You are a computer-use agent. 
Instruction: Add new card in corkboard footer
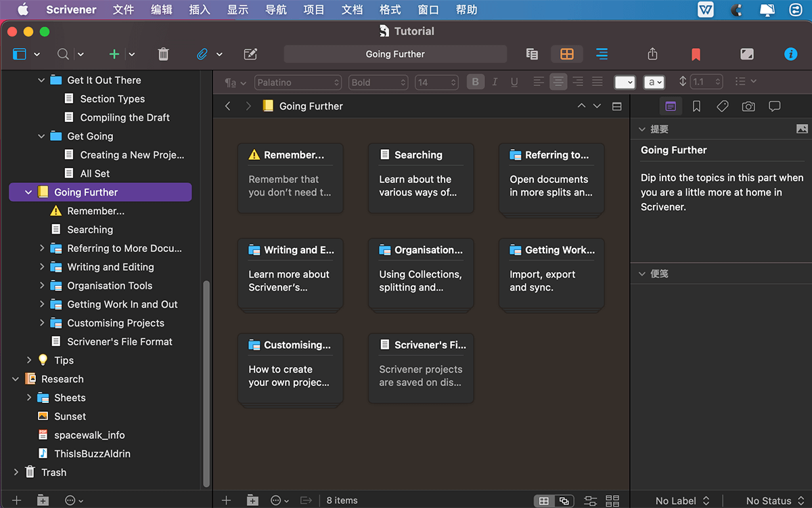[227, 501]
